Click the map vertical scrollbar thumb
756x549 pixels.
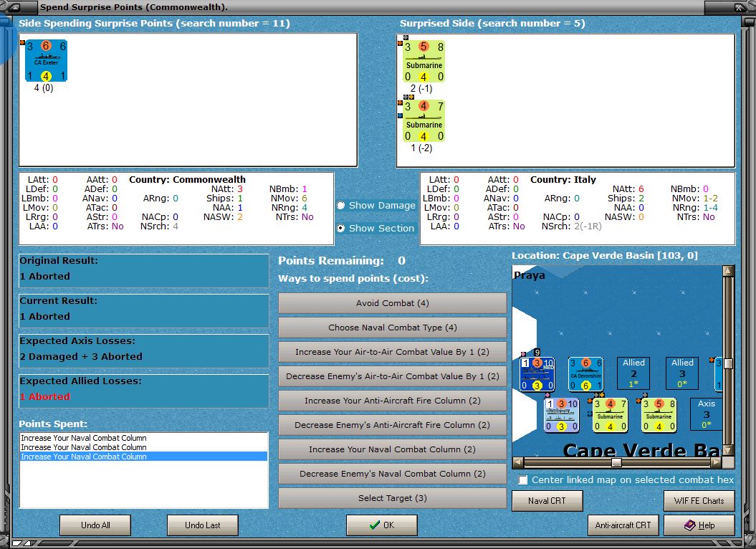729,363
